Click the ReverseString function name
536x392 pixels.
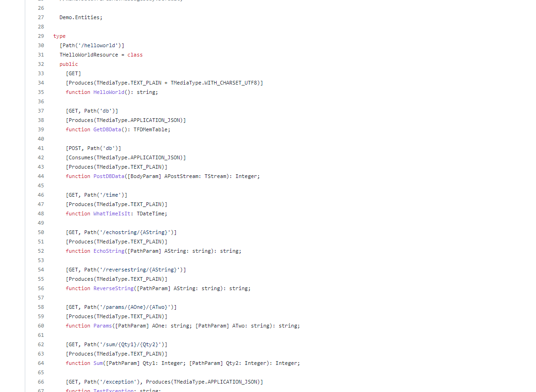point(113,288)
